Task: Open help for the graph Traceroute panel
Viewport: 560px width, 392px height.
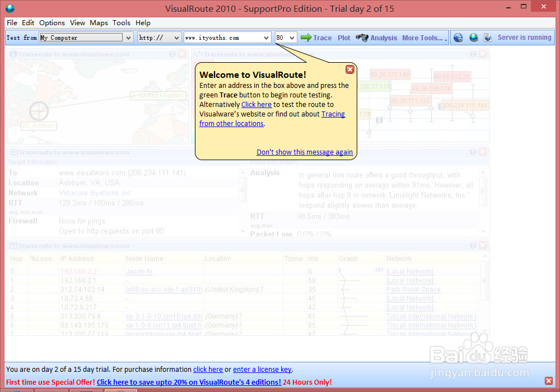Action: pos(473,54)
